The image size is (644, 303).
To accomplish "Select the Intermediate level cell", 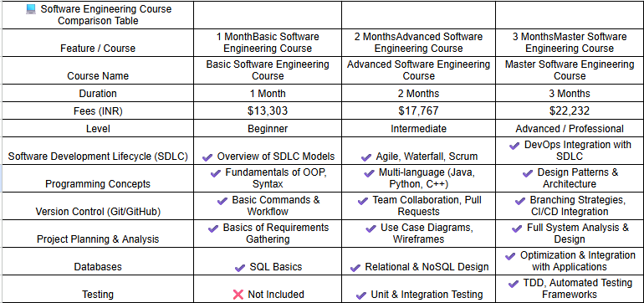I will click(418, 129).
